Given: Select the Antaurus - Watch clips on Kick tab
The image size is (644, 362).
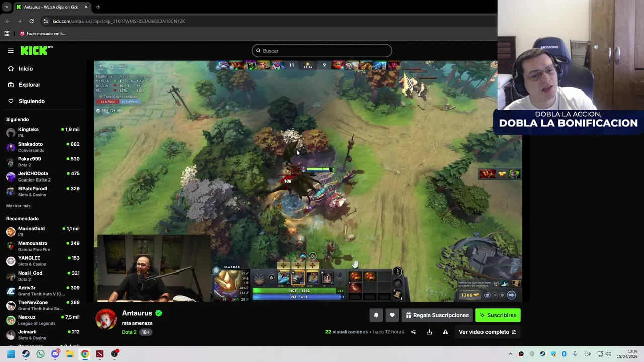Looking at the screenshot, I should click(x=52, y=7).
